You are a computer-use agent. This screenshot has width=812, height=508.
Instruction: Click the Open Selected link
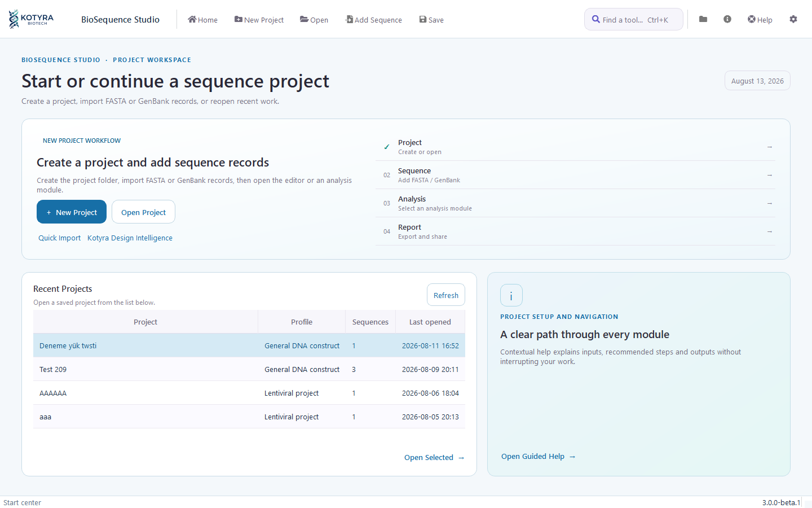tap(434, 457)
